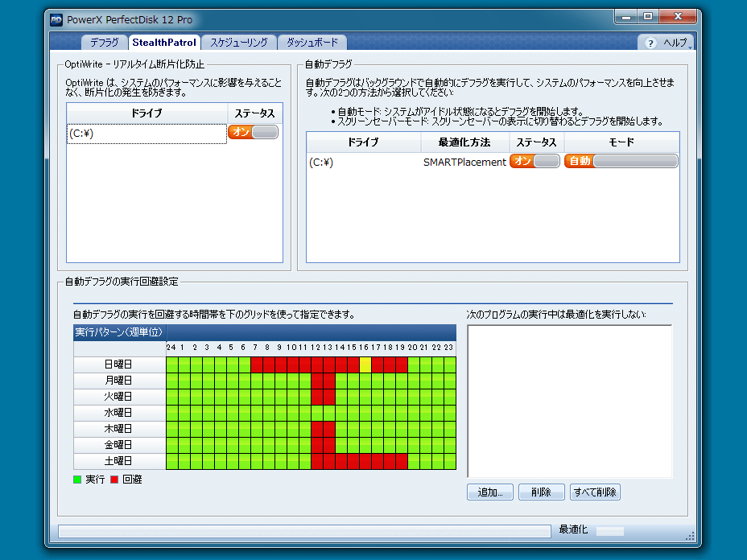
Task: Maximize the PerfectDisk window
Action: pos(648,17)
